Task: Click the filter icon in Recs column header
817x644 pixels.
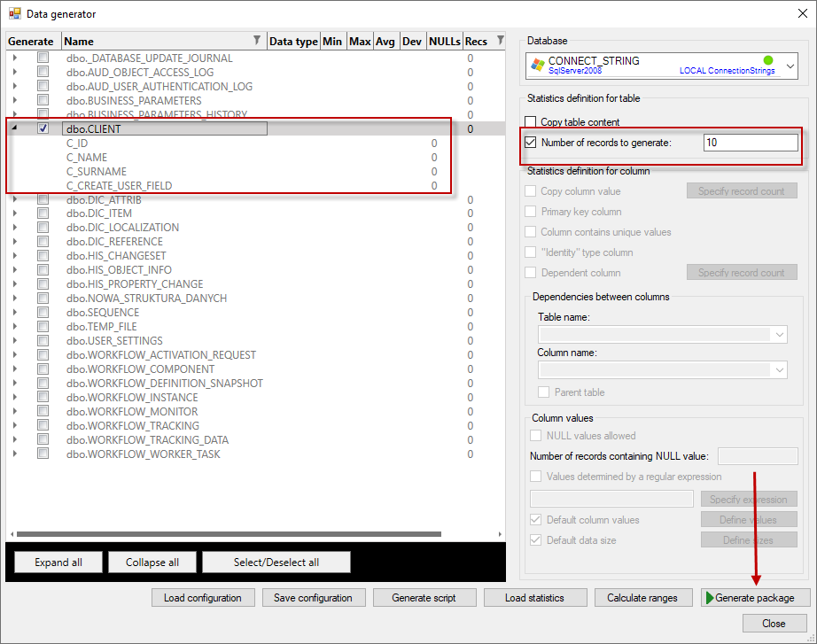Action: click(500, 40)
